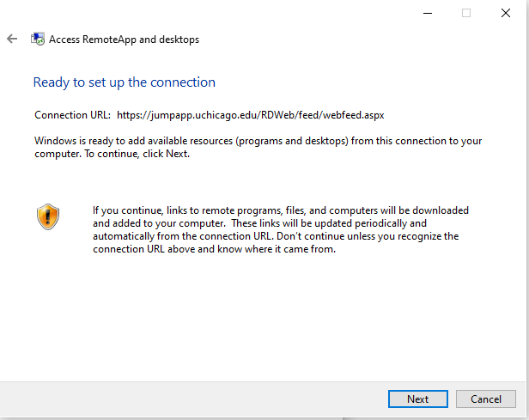Click the grayed-out maximize button
The image size is (529, 420).
466,13
